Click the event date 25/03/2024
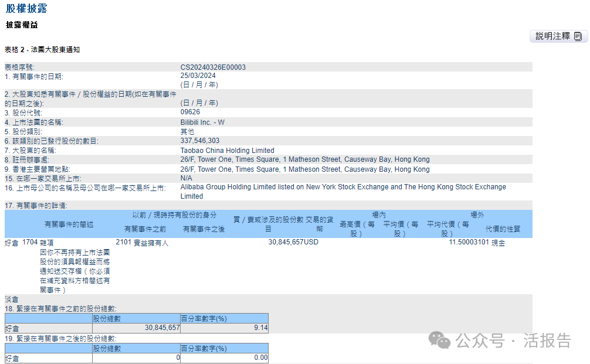The height and width of the screenshot is (364, 590). 198,76
